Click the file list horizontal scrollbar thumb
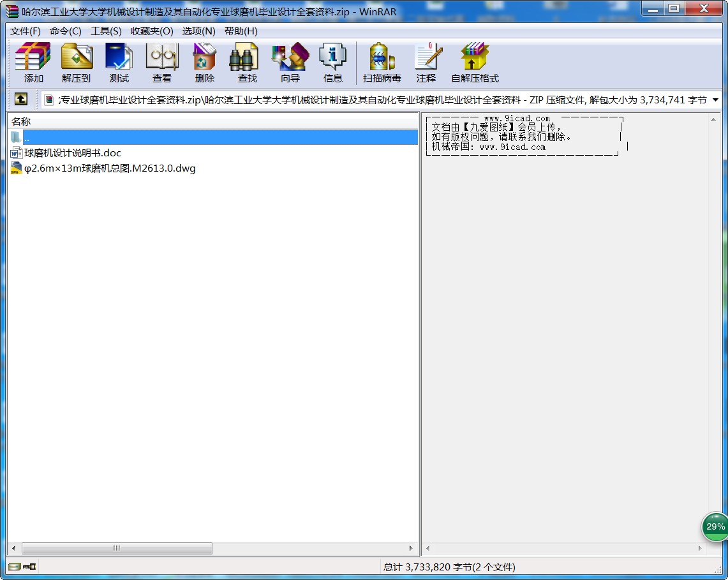Image resolution: width=728 pixels, height=580 pixels. tap(117, 549)
